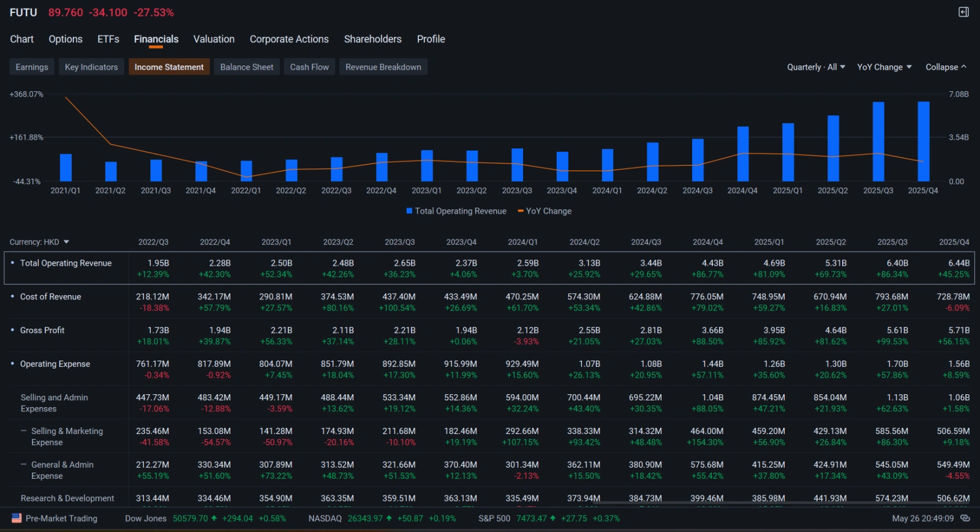Toggle the YoY Change legend marker
This screenshot has width=980, height=532.
[521, 211]
